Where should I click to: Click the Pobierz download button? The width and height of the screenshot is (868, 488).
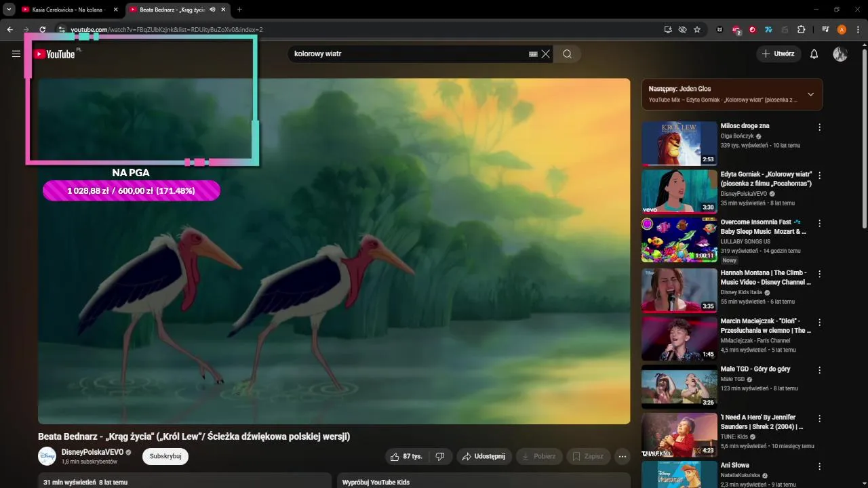pyautogui.click(x=539, y=456)
